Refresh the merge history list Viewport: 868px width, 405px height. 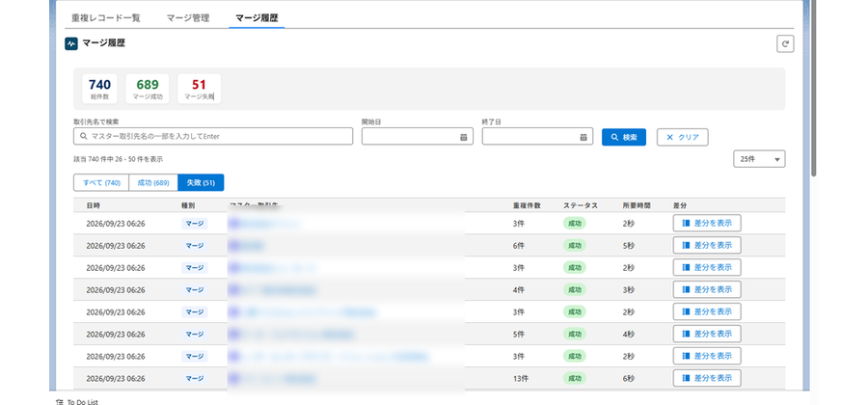click(x=785, y=44)
